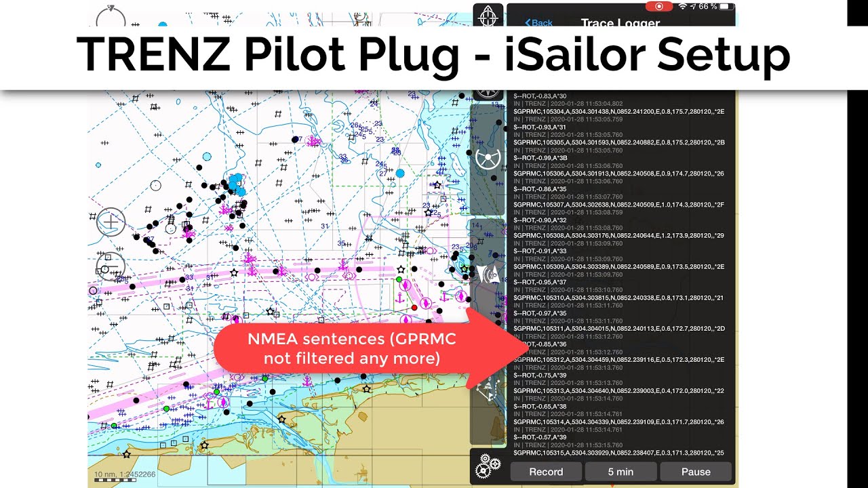Open the AIS targets sail icon
This screenshot has height=488, width=868.
pos(488,274)
